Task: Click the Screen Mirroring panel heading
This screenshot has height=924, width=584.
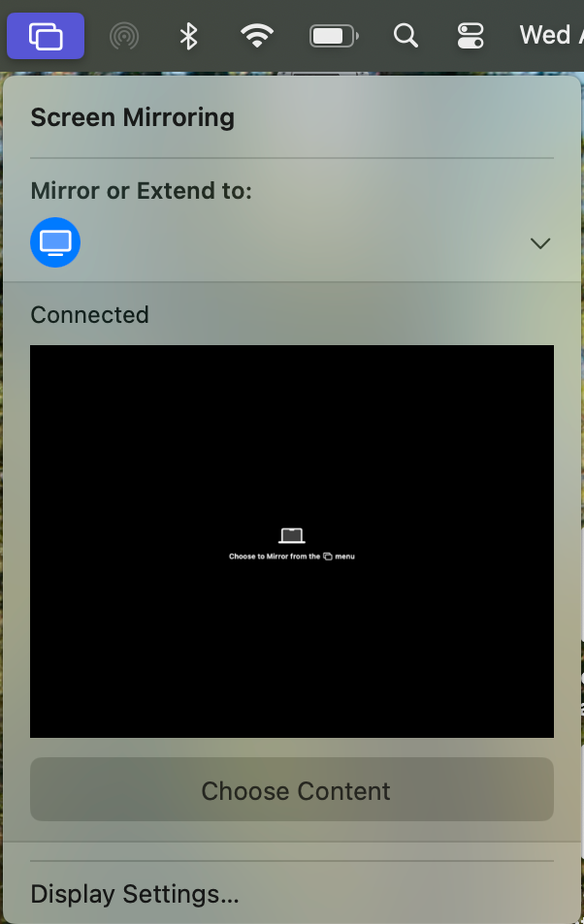Action: tap(133, 117)
